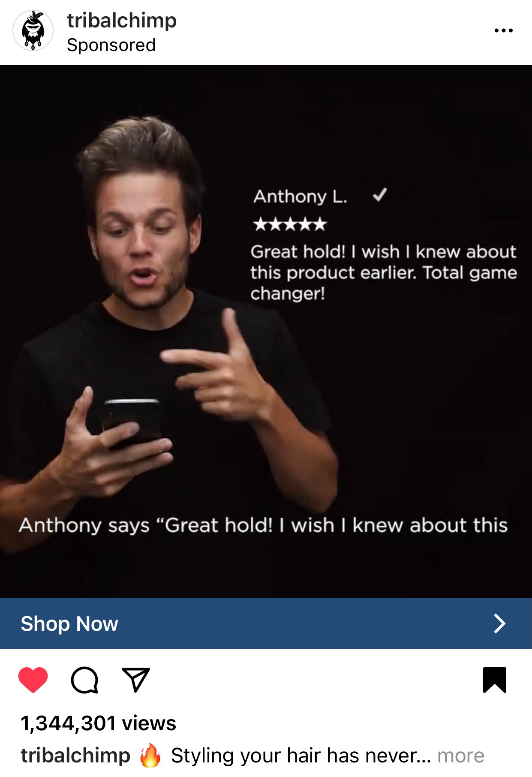Viewport: 532px width, 777px height.
Task: Open tribalchimp username in the caption
Action: (75, 756)
